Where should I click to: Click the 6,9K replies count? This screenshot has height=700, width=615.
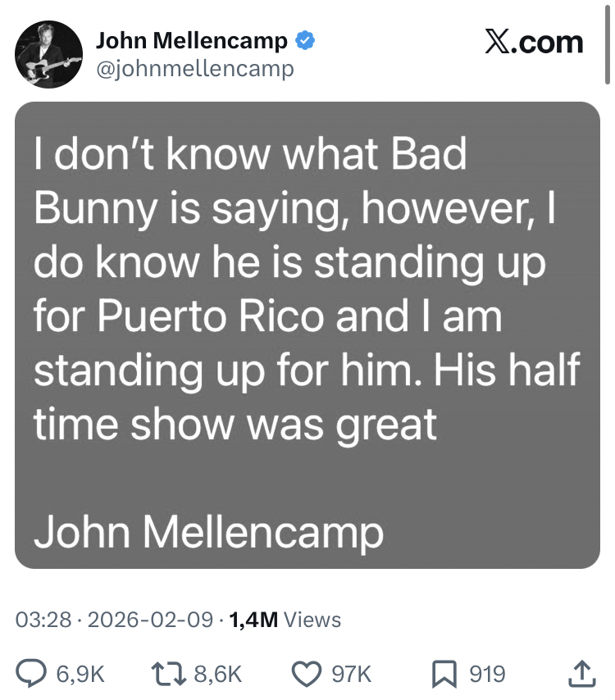pos(80,674)
